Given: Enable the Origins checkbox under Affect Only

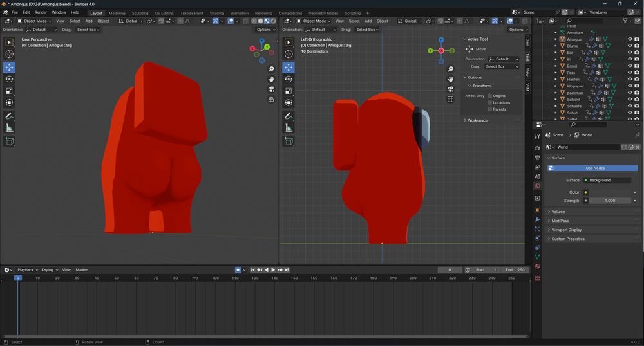Looking at the screenshot, I should point(490,96).
